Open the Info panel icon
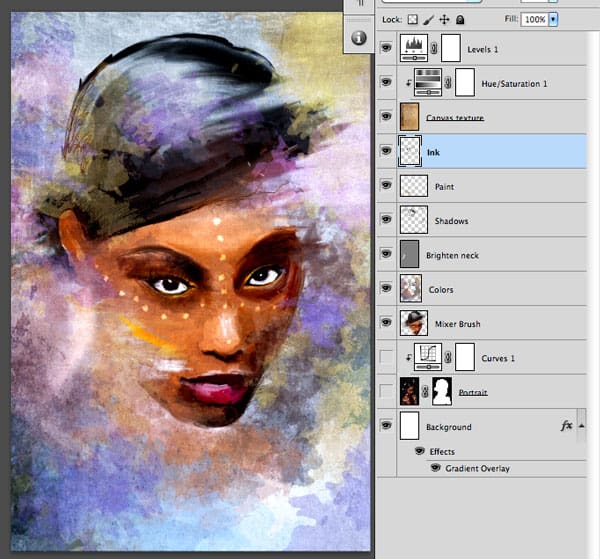Screen dimensions: 600x559 point(359,38)
